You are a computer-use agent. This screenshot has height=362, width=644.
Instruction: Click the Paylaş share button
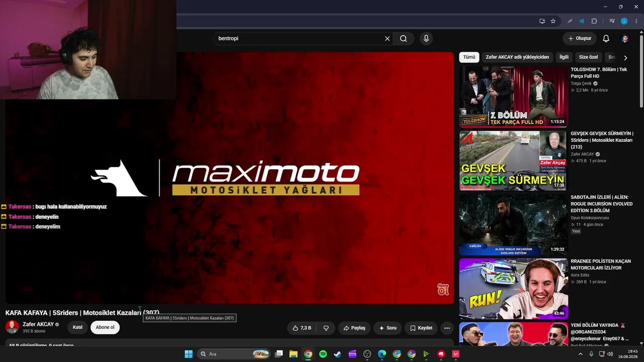[354, 328]
